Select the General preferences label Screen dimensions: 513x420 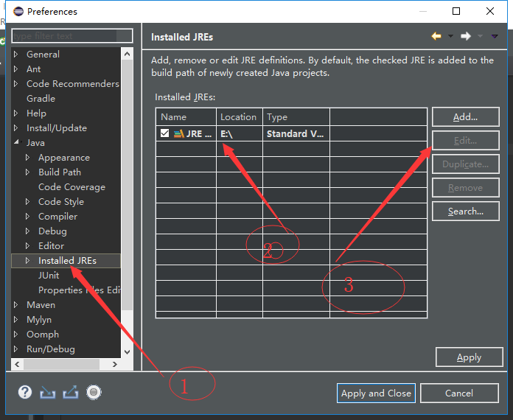pyautogui.click(x=43, y=55)
